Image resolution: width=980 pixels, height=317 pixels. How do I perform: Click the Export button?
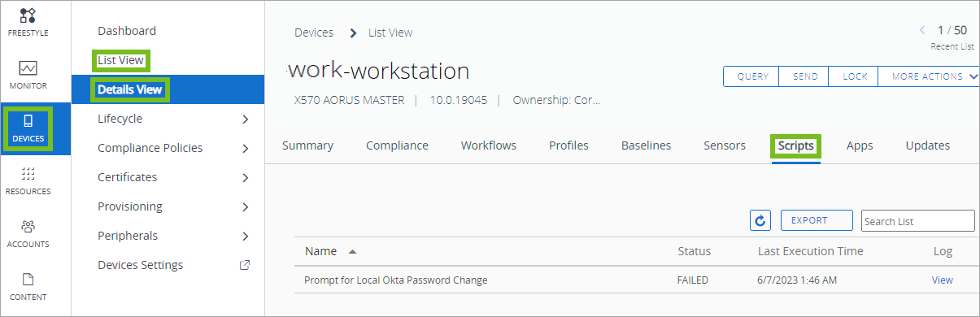point(817,220)
